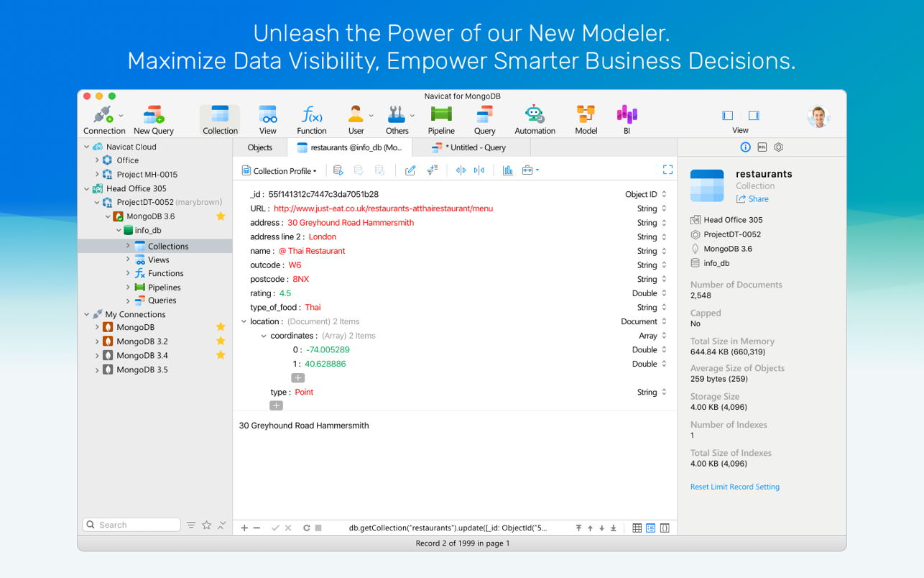Expand the MongoDB 3.5 connection
Image resolution: width=924 pixels, height=578 pixels.
98,370
